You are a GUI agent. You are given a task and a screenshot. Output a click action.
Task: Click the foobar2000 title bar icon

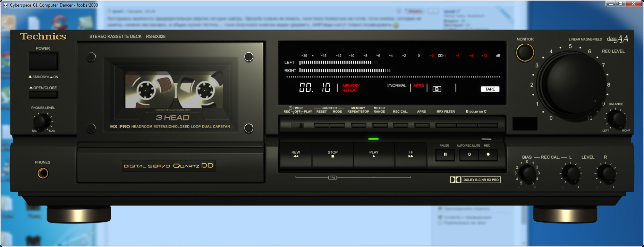6,5
